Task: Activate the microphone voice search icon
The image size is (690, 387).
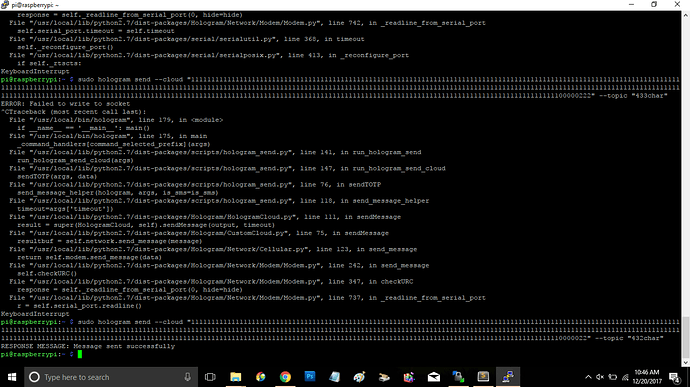Action: (x=187, y=377)
